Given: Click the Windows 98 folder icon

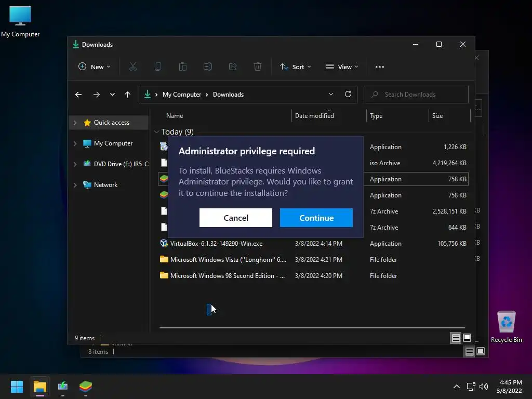Looking at the screenshot, I should (164, 275).
